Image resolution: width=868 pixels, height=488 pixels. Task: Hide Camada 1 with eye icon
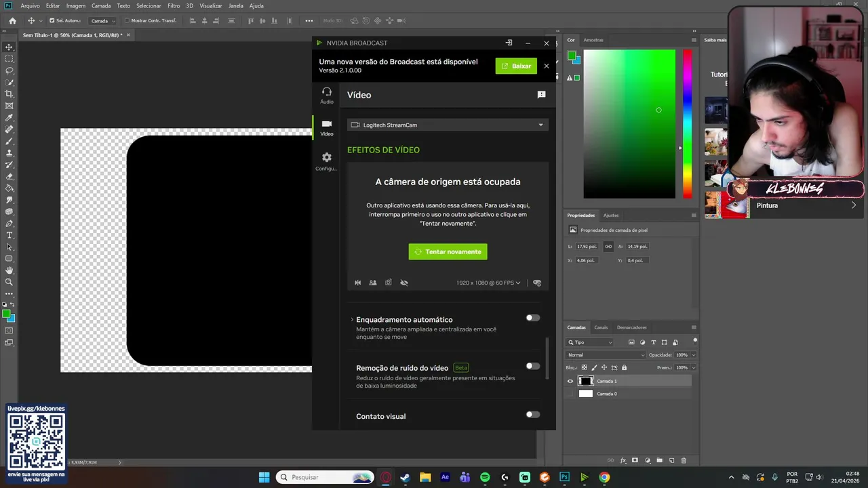(570, 381)
